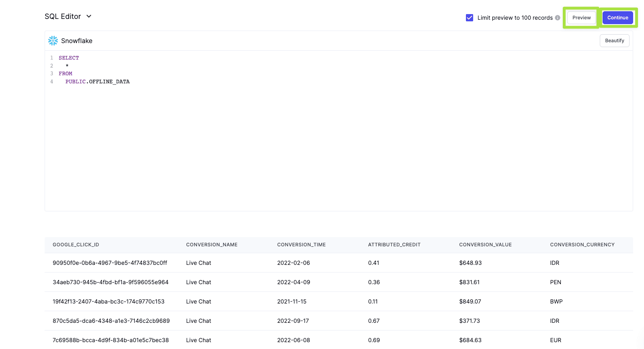Select click ID starting with 90950f0e
Screen dimensions: 644x349
110,263
